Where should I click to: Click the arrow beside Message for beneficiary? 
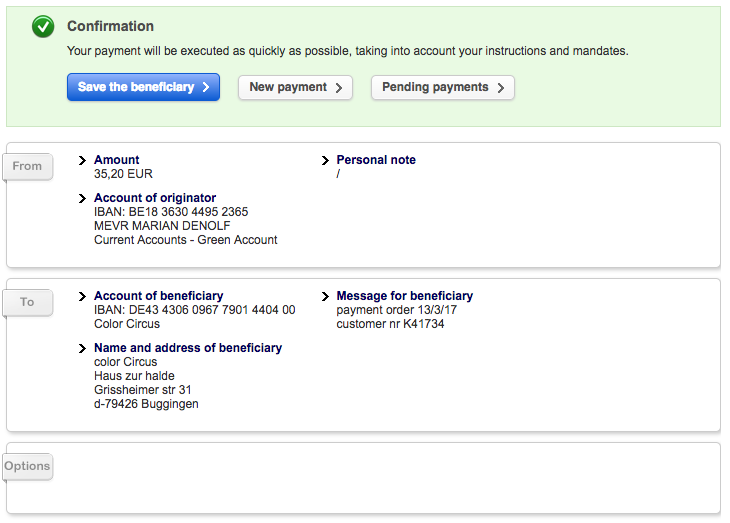coord(326,296)
